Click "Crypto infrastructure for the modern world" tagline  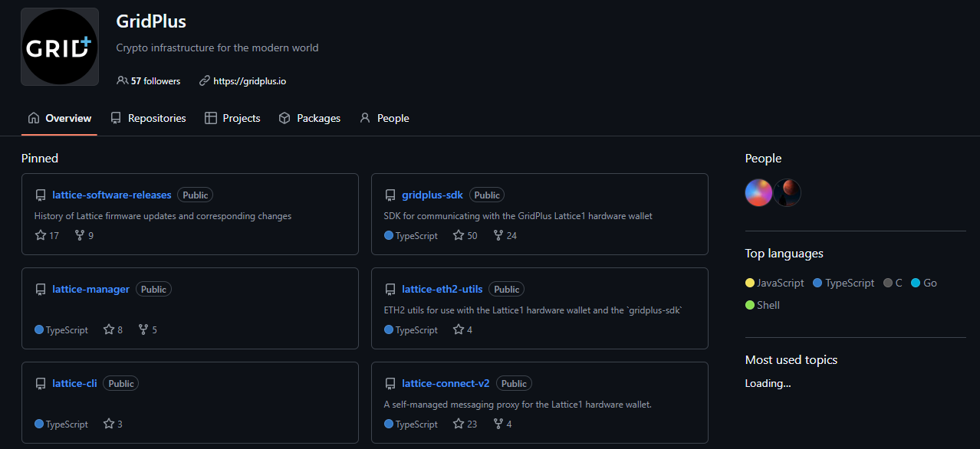pos(217,48)
